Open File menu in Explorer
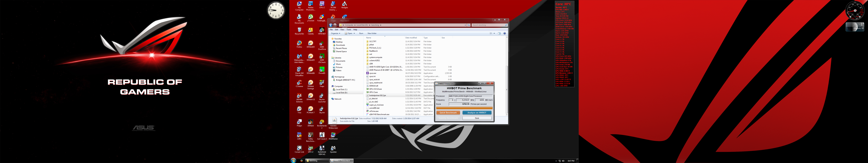This screenshot has height=163, width=868. pyautogui.click(x=331, y=30)
